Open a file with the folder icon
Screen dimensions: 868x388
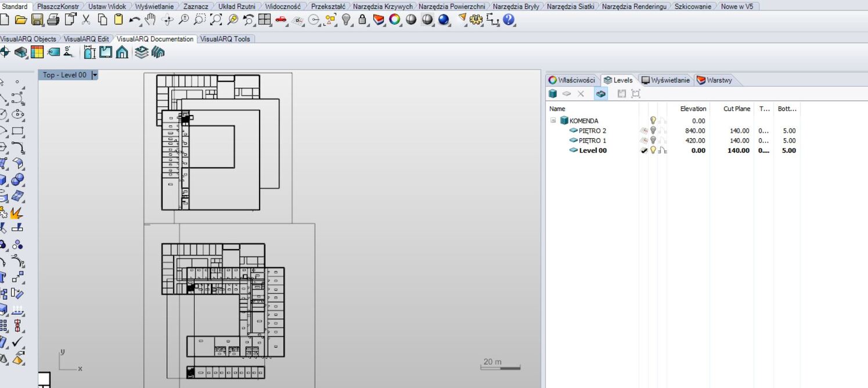pyautogui.click(x=21, y=20)
